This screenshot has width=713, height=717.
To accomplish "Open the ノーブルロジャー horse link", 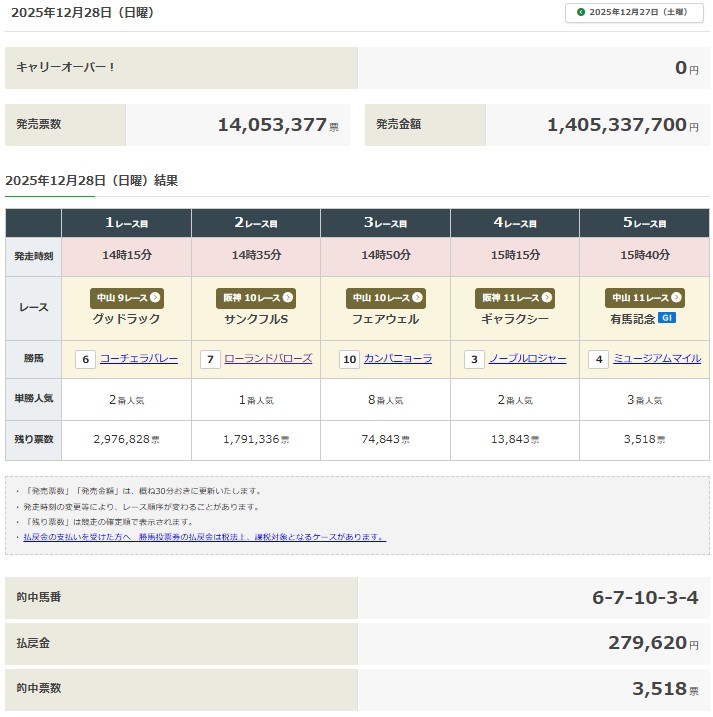I will click(x=527, y=359).
